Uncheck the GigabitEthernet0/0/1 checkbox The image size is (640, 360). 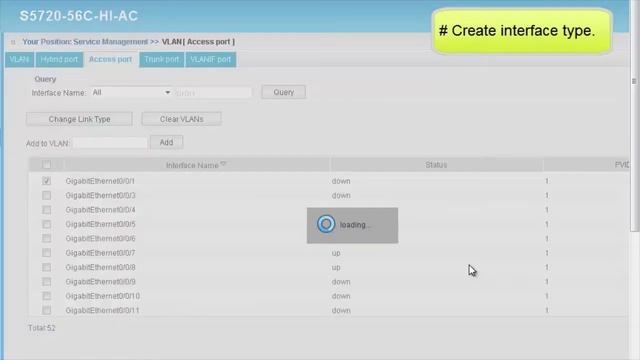pyautogui.click(x=47, y=181)
